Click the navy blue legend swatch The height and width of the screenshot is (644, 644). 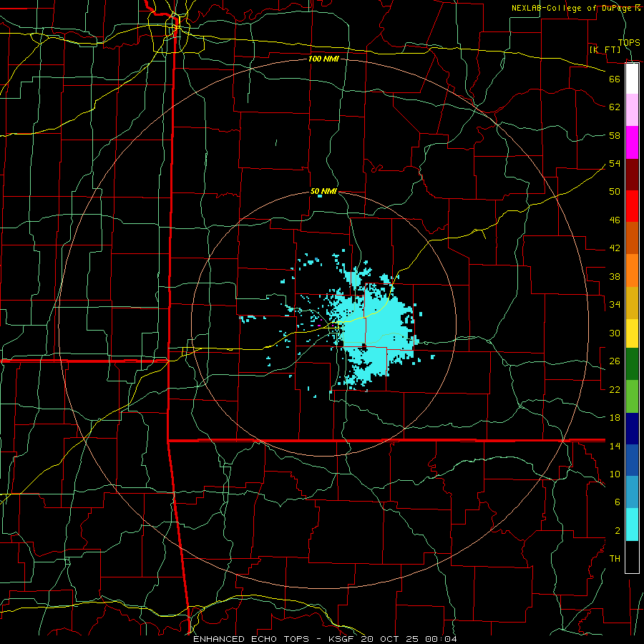coord(632,429)
